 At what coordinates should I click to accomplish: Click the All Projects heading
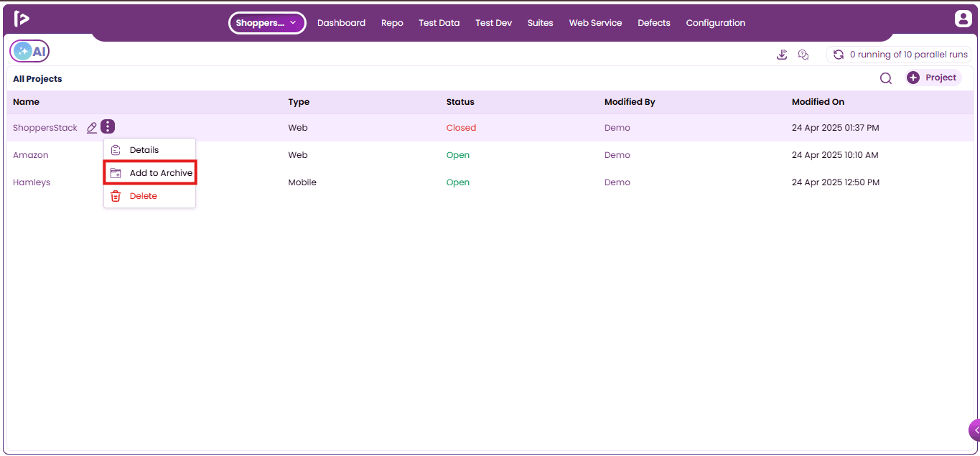[x=37, y=79]
